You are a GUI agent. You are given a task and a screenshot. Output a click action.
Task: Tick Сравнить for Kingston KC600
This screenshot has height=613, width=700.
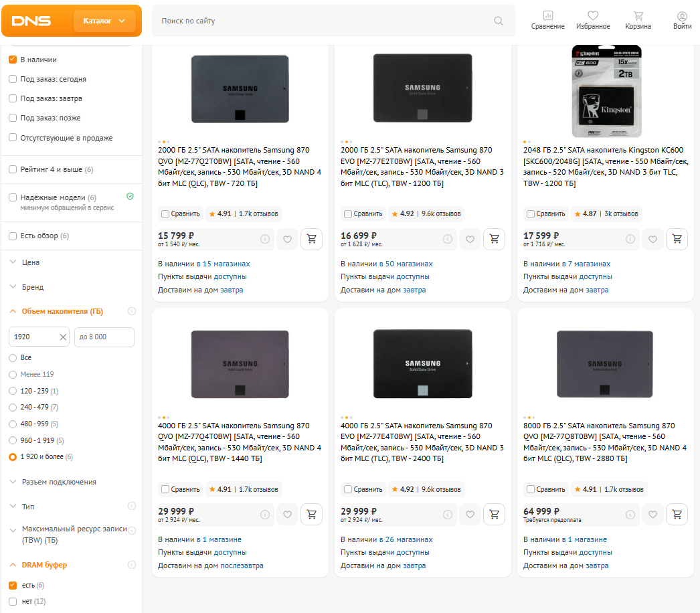(531, 214)
